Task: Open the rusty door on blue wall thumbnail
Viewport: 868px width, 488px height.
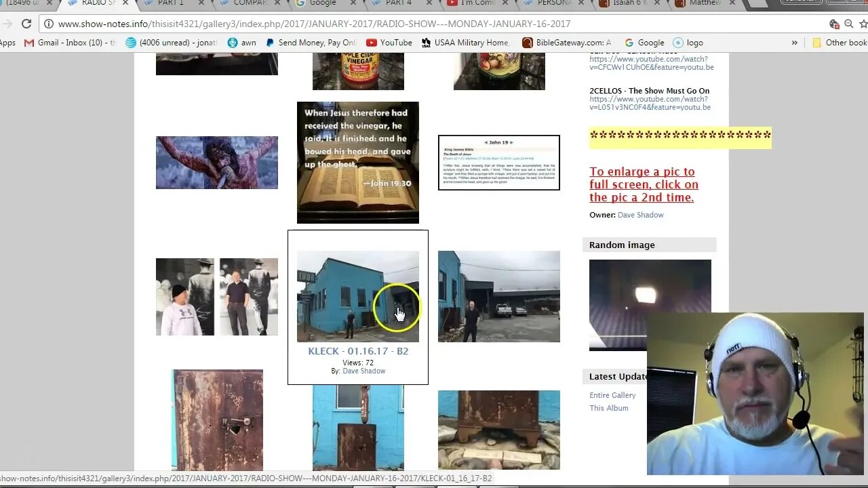Action: point(358,428)
